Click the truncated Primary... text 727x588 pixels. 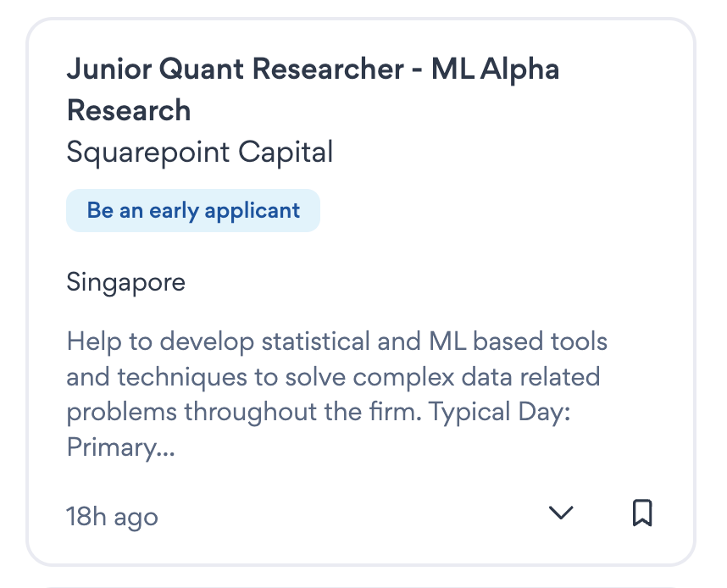coord(121,447)
